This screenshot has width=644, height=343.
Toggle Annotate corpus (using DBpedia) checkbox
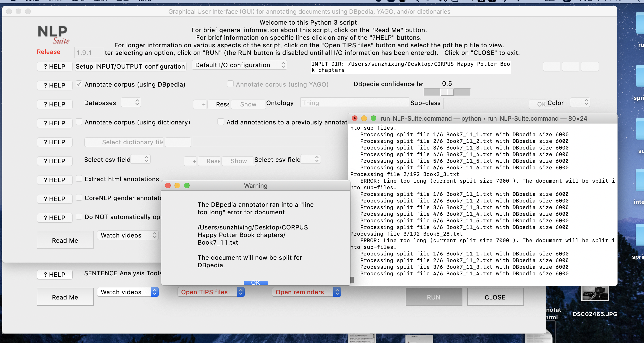pos(79,84)
